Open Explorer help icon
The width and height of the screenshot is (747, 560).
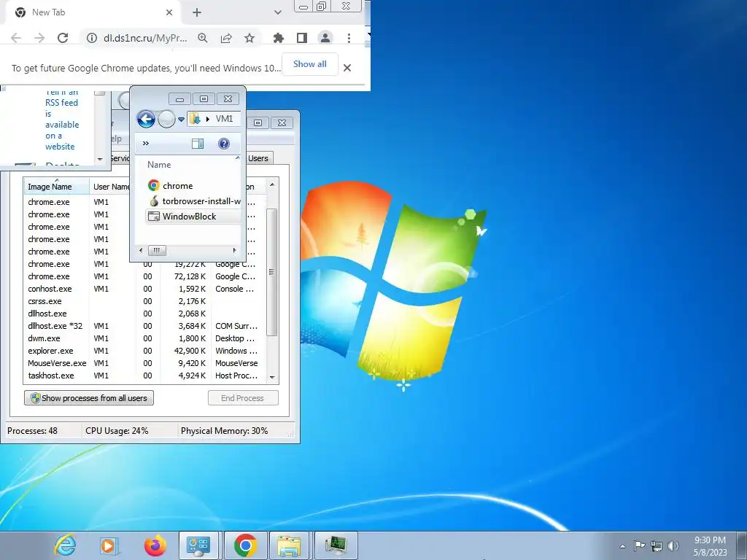[x=224, y=144]
